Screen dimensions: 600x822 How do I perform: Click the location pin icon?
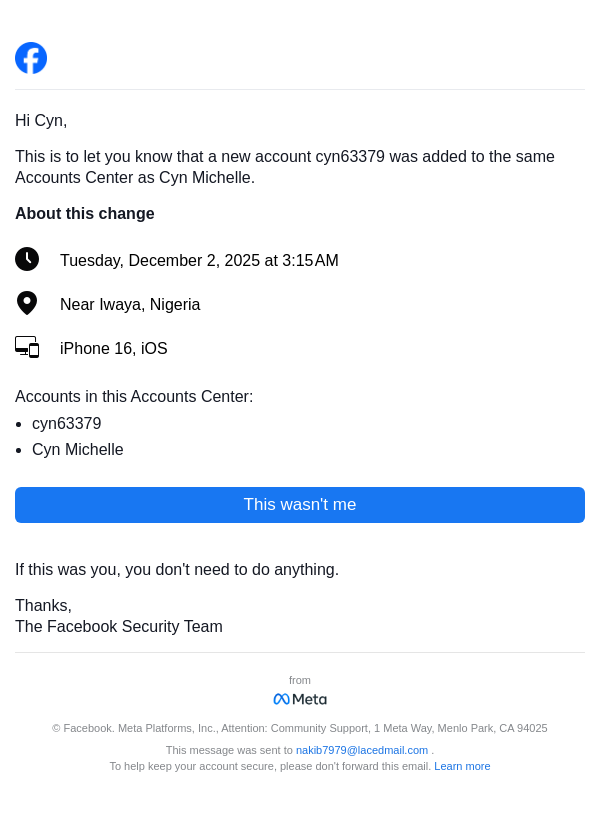coord(27,303)
